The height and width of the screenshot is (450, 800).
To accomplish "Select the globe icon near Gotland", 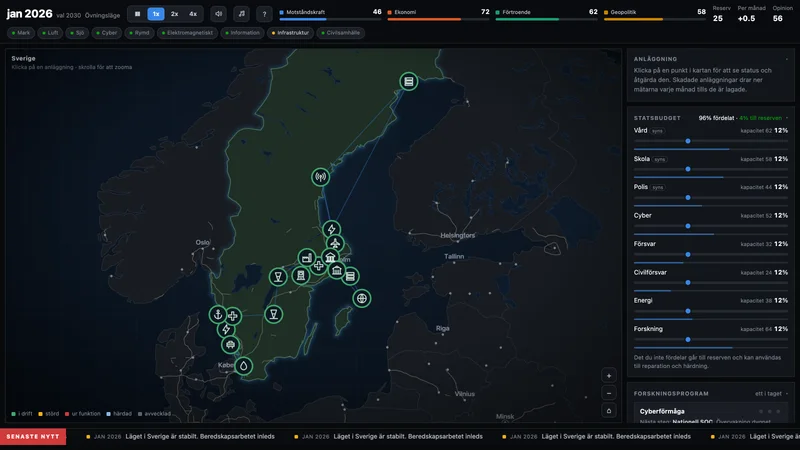I will tap(362, 298).
